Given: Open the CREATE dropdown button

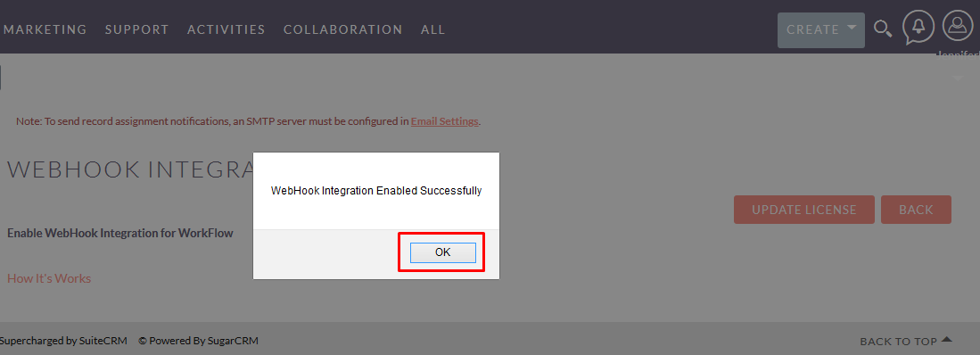Looking at the screenshot, I should 820,30.
